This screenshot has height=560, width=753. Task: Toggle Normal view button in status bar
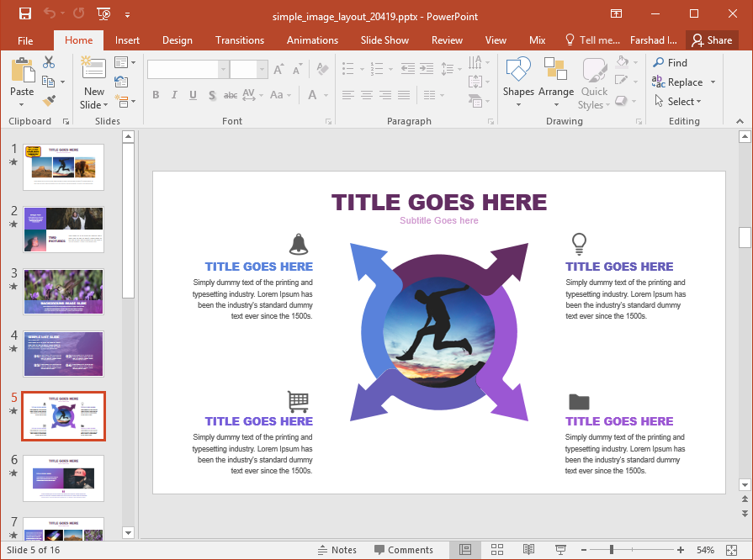point(465,550)
